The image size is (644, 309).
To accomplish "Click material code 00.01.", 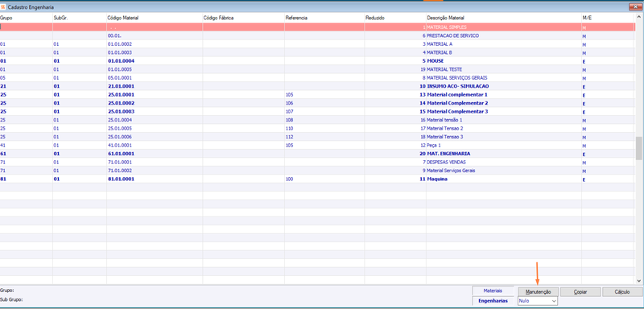I will 114,35.
